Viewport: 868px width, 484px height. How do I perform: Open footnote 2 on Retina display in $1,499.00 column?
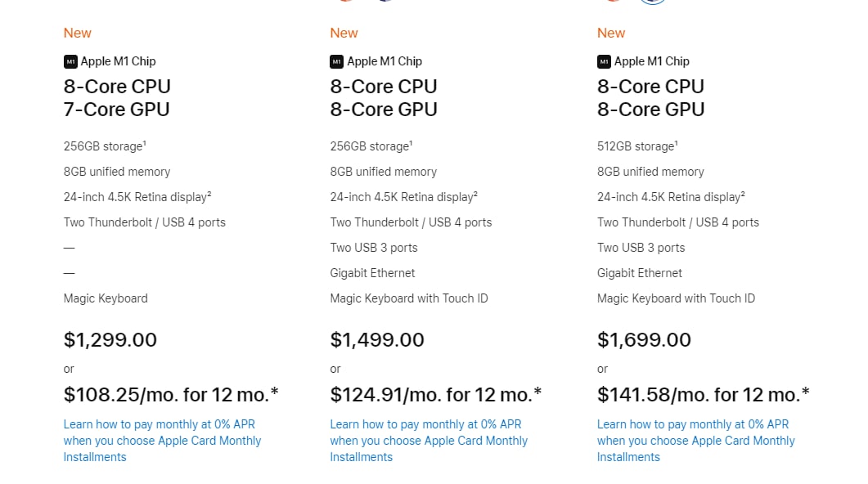click(475, 194)
